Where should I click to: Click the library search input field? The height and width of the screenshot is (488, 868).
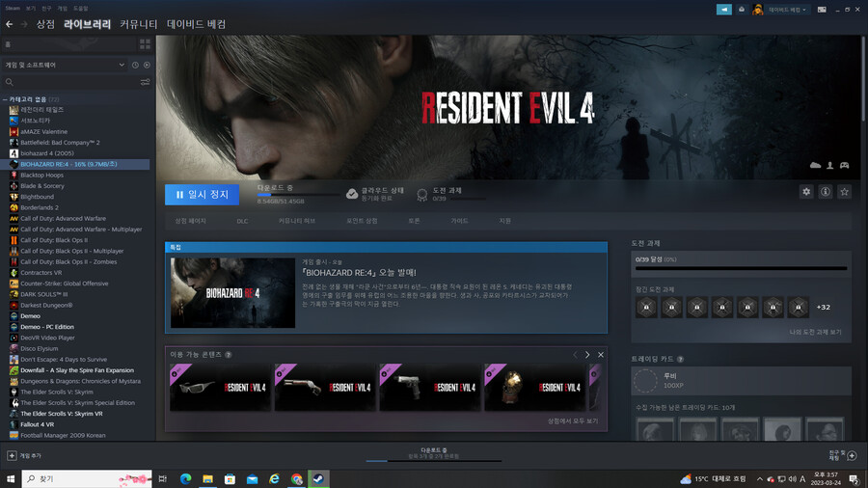pyautogui.click(x=72, y=82)
